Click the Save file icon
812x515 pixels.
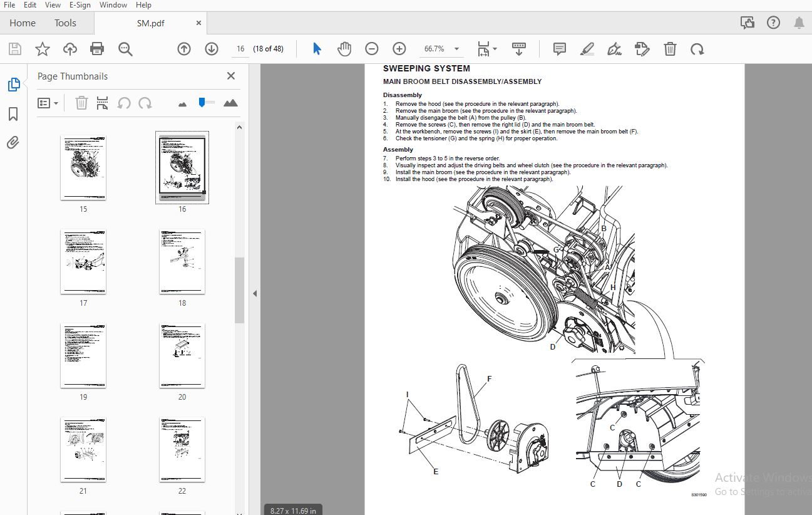[15, 49]
